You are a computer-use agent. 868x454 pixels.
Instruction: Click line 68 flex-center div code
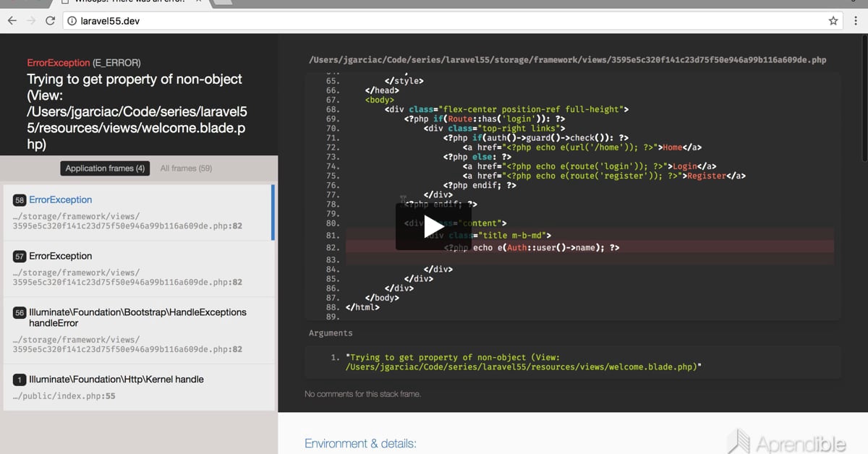506,109
